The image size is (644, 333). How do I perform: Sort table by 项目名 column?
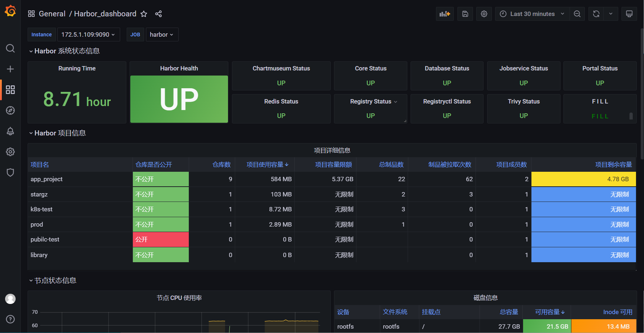click(x=40, y=165)
